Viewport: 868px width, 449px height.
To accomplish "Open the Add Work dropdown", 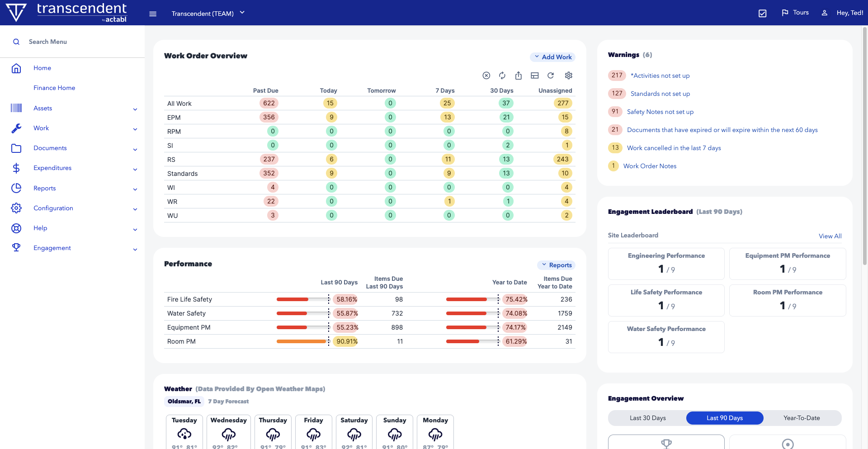I will (x=552, y=57).
